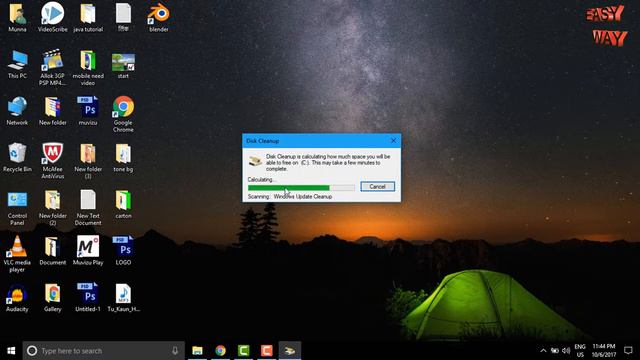Open the java tutorial folder
The height and width of the screenshot is (360, 640).
pos(88,17)
